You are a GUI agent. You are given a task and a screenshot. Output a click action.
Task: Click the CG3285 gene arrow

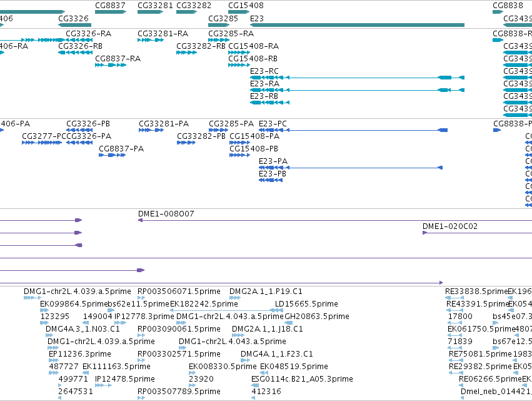click(219, 25)
